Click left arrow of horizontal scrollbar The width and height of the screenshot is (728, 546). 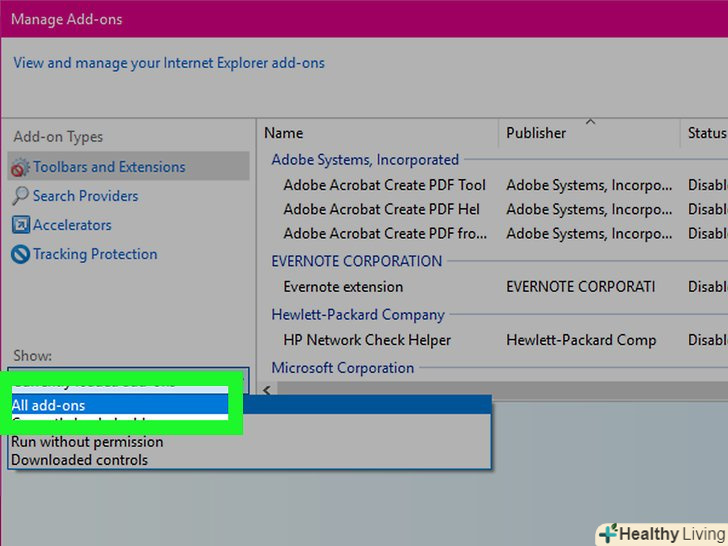tap(267, 390)
